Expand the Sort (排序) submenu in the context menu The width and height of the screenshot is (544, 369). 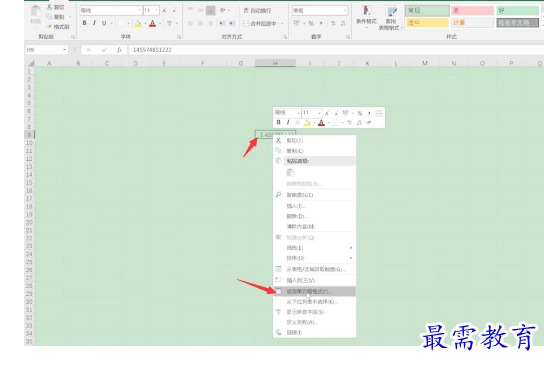tap(314, 258)
